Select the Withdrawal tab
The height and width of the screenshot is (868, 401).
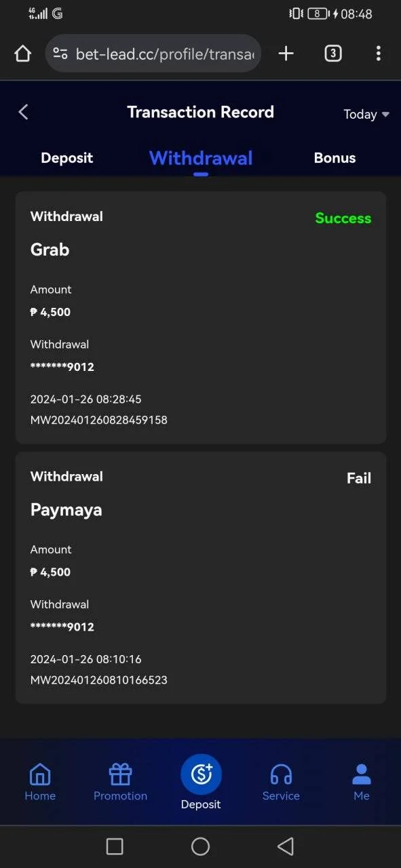pos(201,158)
